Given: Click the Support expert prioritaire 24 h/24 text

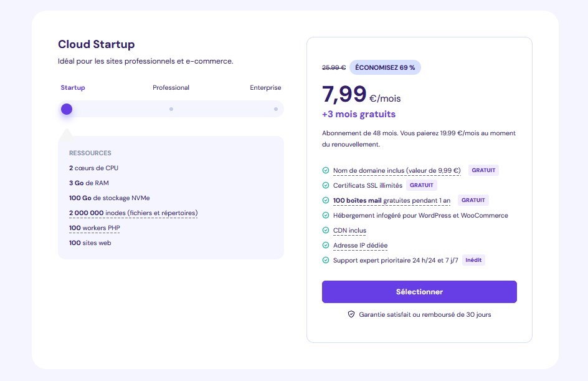Looking at the screenshot, I should pos(396,261).
